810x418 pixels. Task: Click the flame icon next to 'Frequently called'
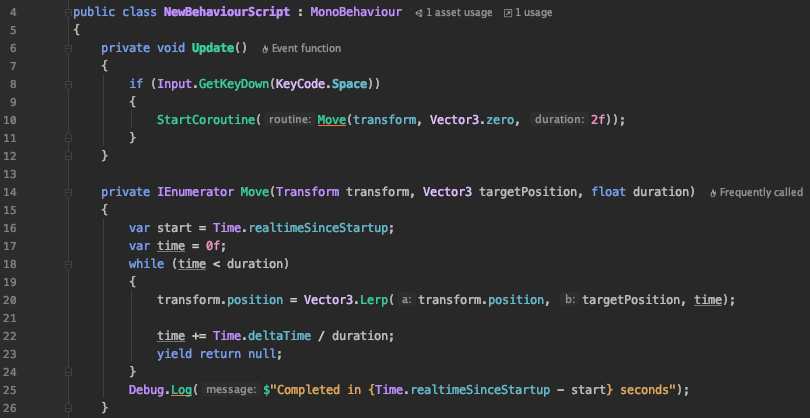[x=713, y=193]
